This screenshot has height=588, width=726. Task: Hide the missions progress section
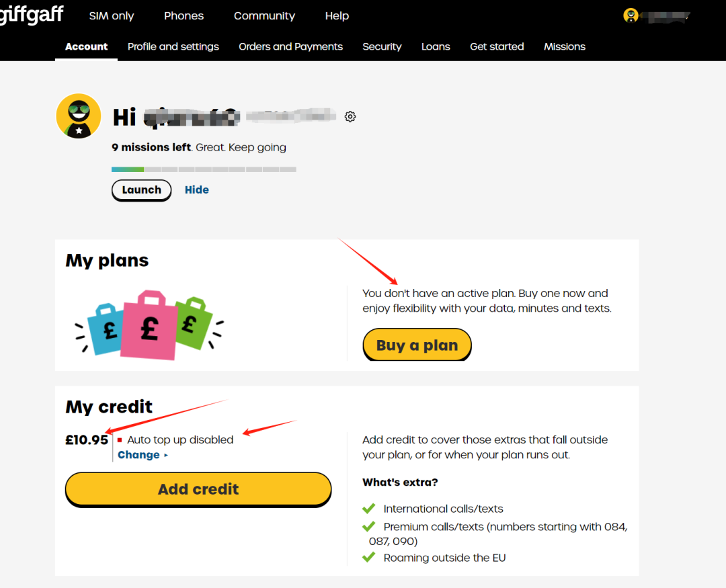(197, 190)
